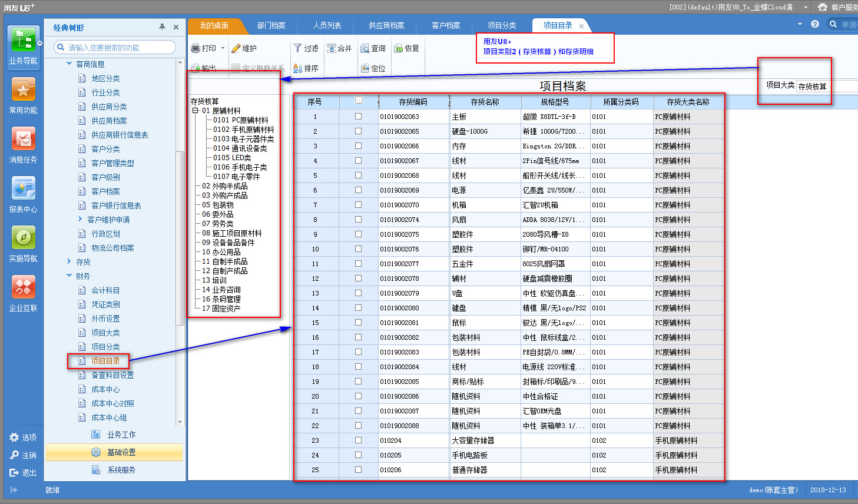The height and width of the screenshot is (504, 858).
Task: Check the checkbox for row 6 电源
Action: pos(358,190)
